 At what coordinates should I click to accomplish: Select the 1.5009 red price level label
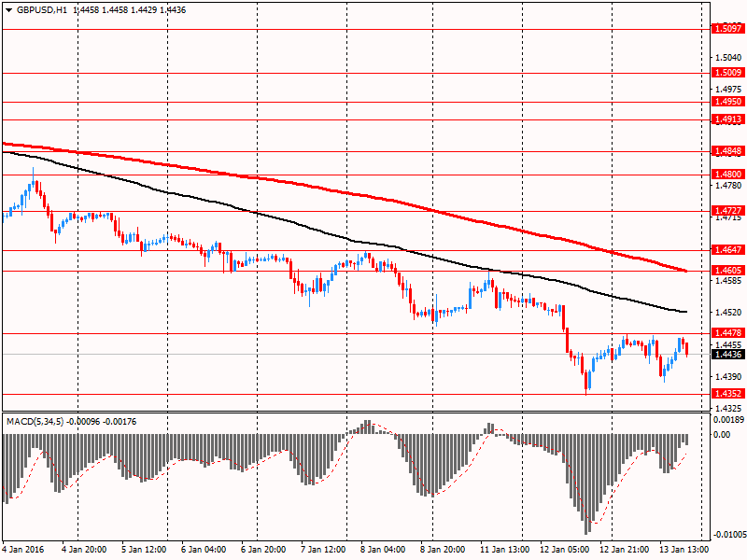coord(728,73)
